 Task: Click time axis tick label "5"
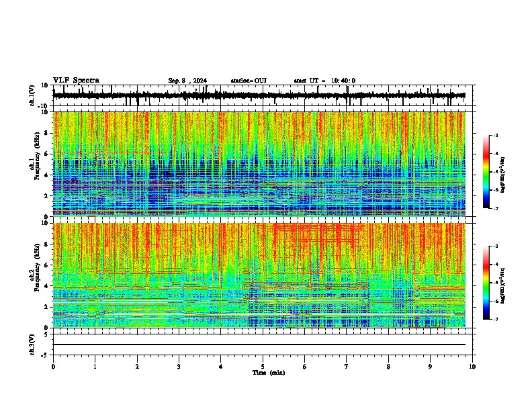coord(263,367)
